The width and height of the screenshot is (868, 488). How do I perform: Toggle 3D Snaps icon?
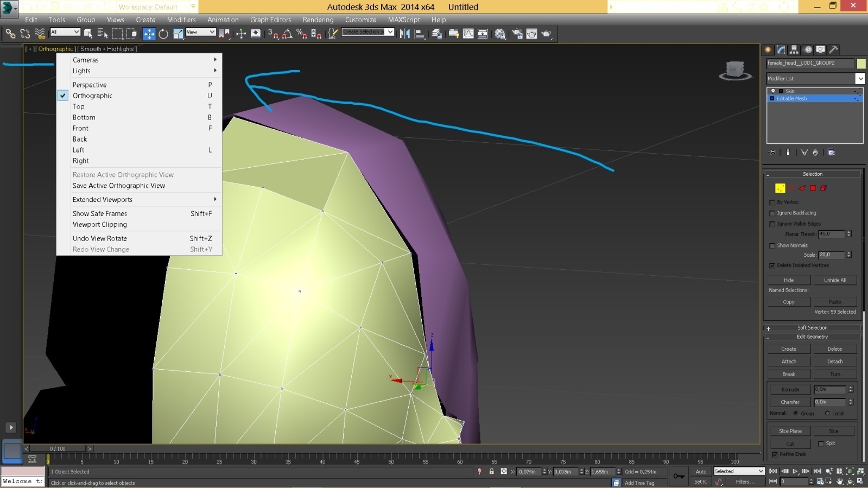pos(273,34)
